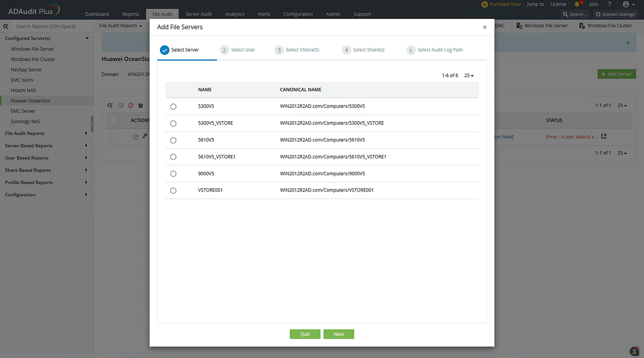The width and height of the screenshot is (644, 358).
Task: Switch to the Server Audit tab
Action: pyautogui.click(x=199, y=14)
